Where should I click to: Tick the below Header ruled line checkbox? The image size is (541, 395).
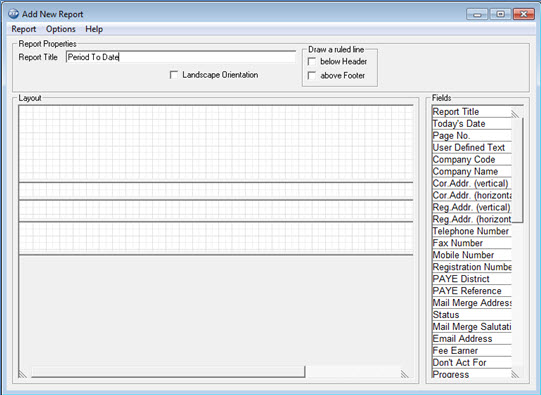coord(312,61)
